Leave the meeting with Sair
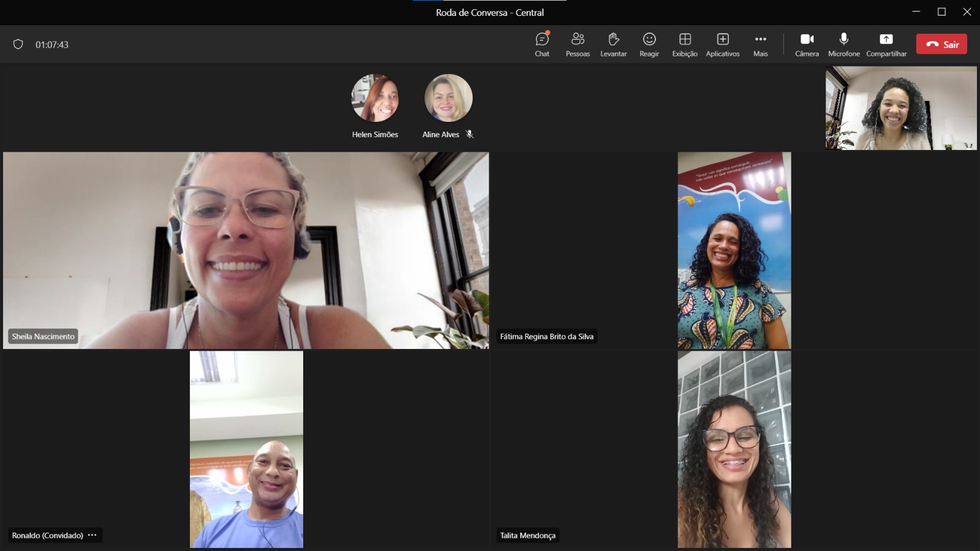 (x=941, y=44)
